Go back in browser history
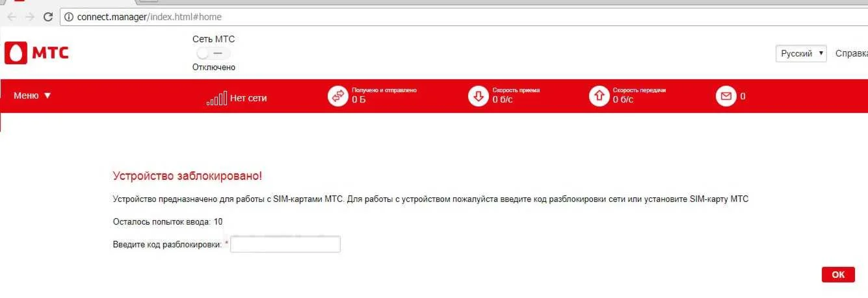This screenshot has width=868, height=298. (12, 17)
